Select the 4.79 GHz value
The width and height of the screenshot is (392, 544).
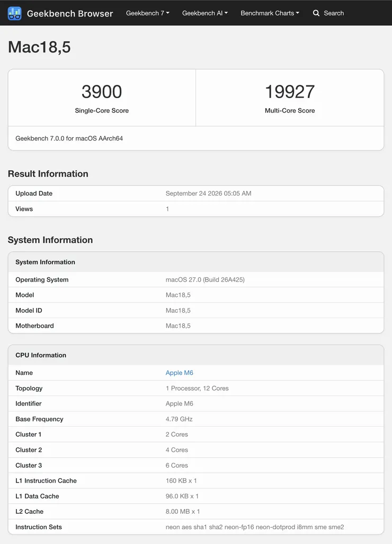tap(179, 419)
